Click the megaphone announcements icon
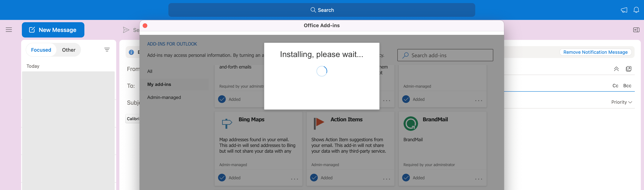 click(624, 10)
